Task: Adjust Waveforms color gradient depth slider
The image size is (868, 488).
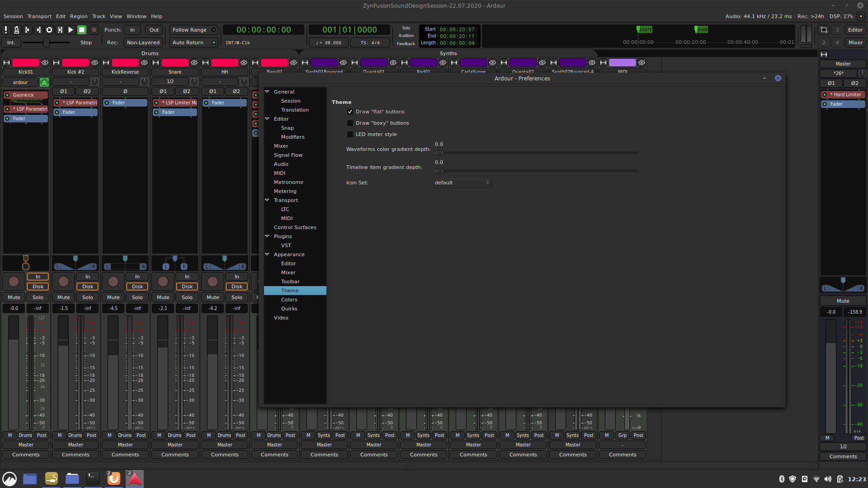Action: point(439,153)
